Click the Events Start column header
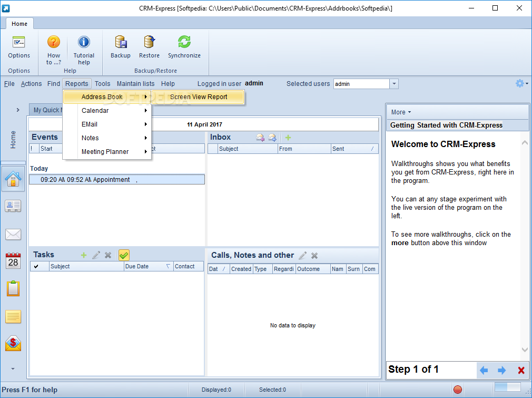This screenshot has width=532, height=398. click(x=50, y=149)
